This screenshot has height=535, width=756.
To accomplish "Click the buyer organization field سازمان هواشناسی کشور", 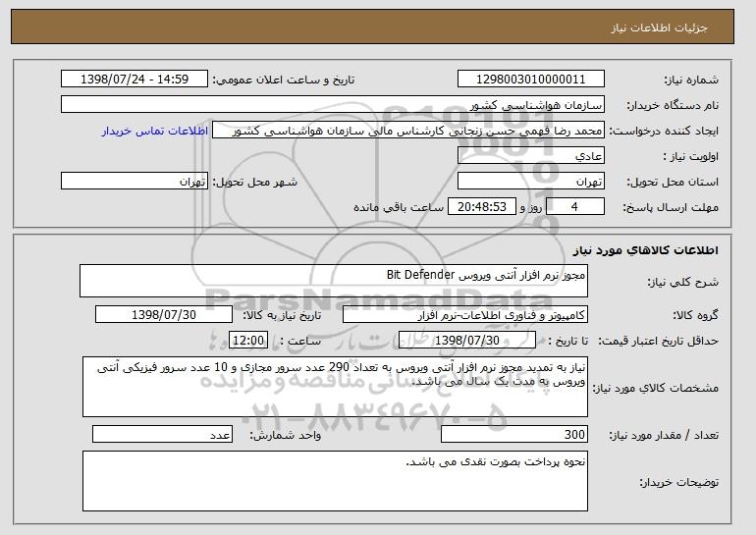I will [x=333, y=105].
